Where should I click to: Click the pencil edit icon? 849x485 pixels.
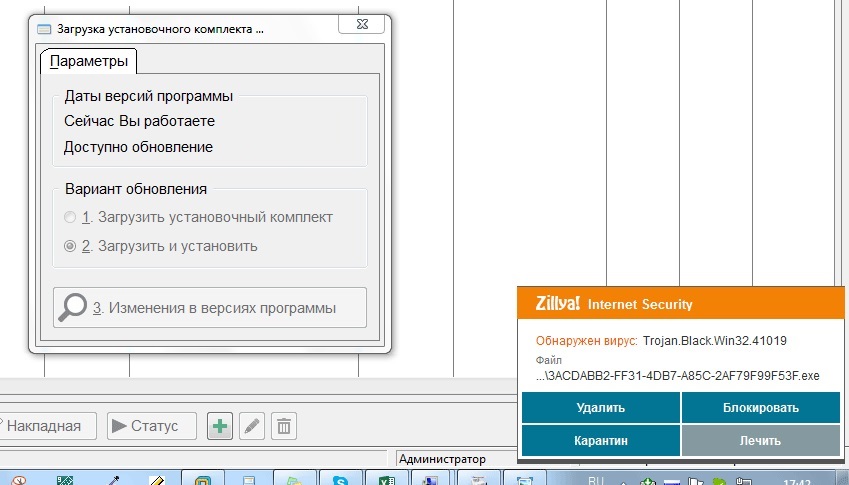point(252,426)
